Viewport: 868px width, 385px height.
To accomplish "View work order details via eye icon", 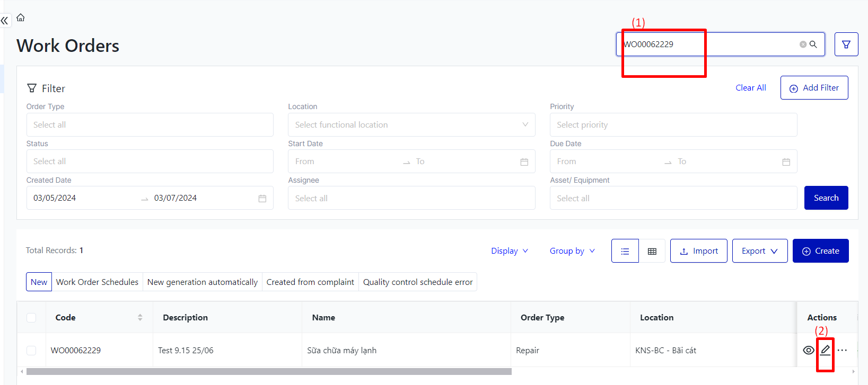I will click(809, 350).
